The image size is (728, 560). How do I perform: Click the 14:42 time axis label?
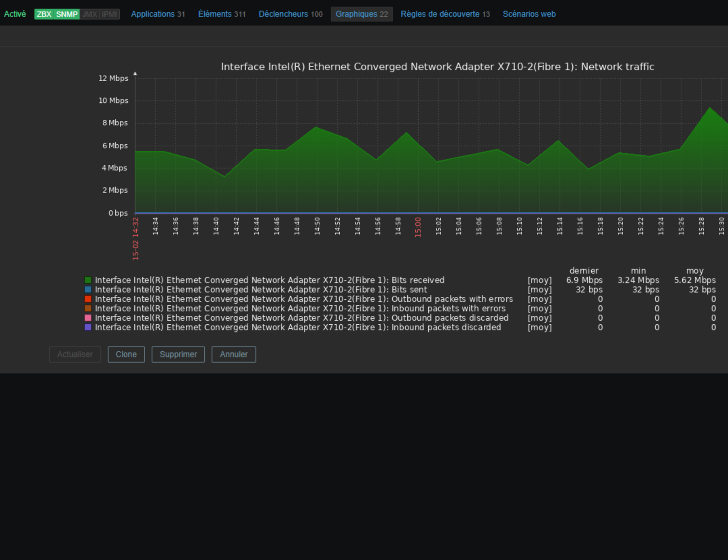pyautogui.click(x=236, y=226)
